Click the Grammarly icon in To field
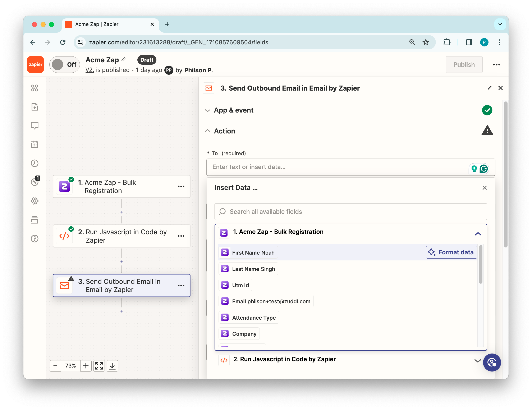This screenshot has width=532, height=410. (x=483, y=169)
